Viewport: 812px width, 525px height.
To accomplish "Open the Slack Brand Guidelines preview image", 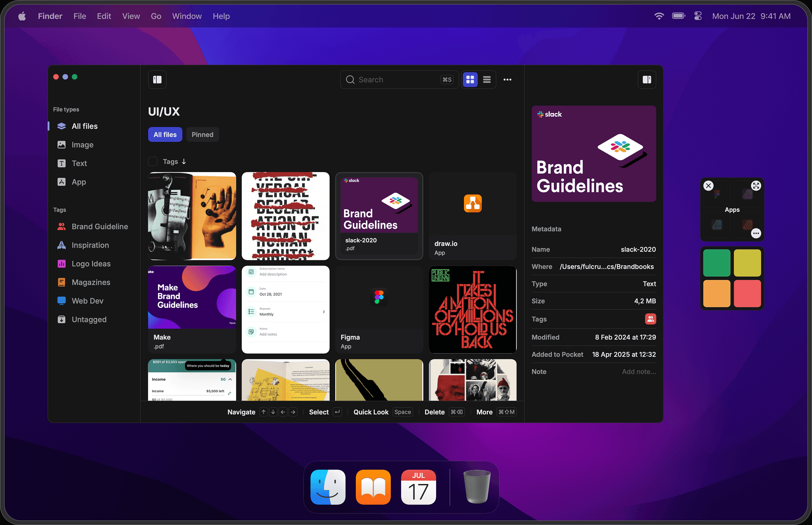I will pos(594,154).
